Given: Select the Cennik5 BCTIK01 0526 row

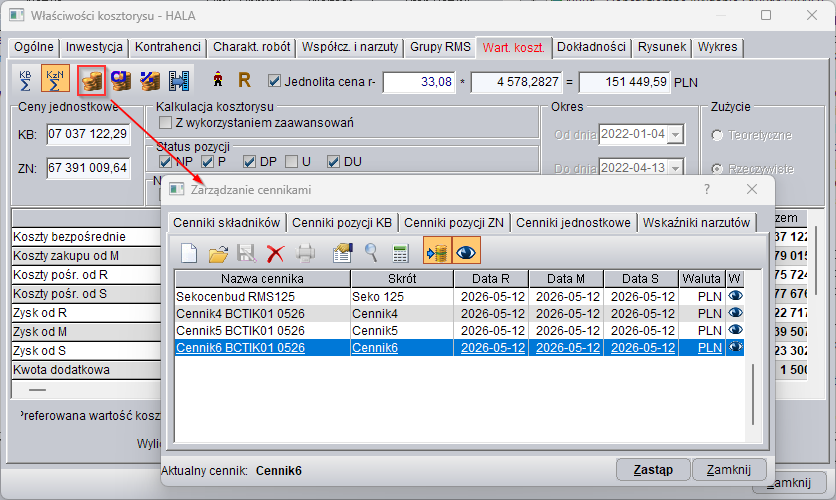Looking at the screenshot, I should pos(460,330).
